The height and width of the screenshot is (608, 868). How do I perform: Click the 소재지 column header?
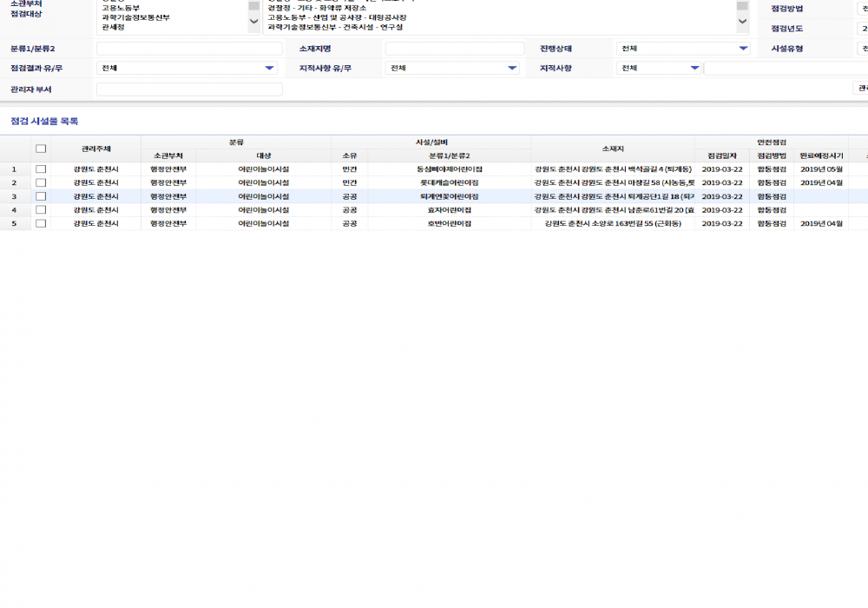pyautogui.click(x=613, y=149)
